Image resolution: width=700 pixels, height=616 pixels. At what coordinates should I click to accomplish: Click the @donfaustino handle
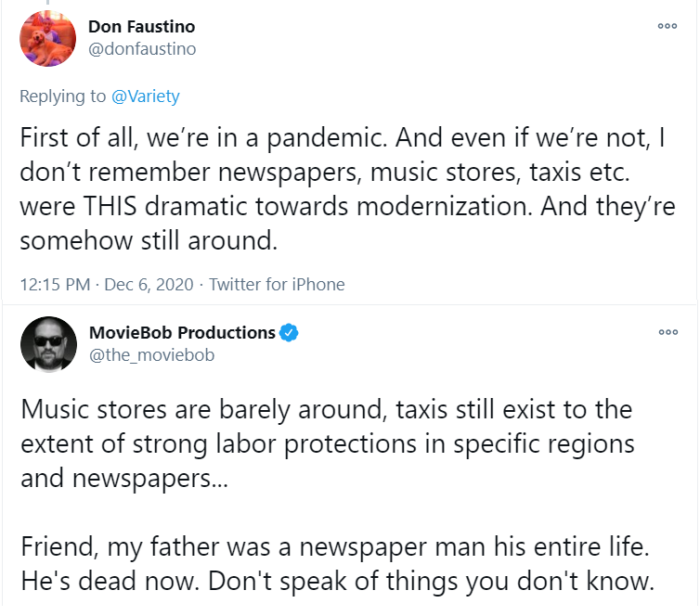tap(142, 49)
